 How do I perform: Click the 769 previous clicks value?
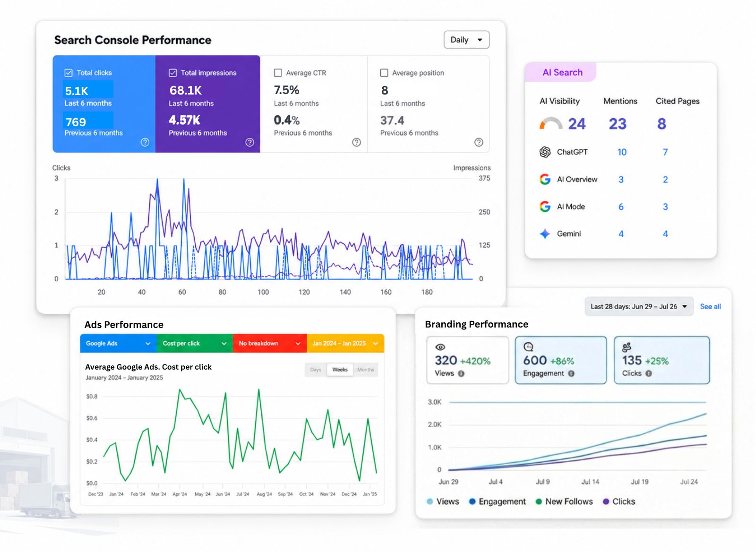pos(76,122)
